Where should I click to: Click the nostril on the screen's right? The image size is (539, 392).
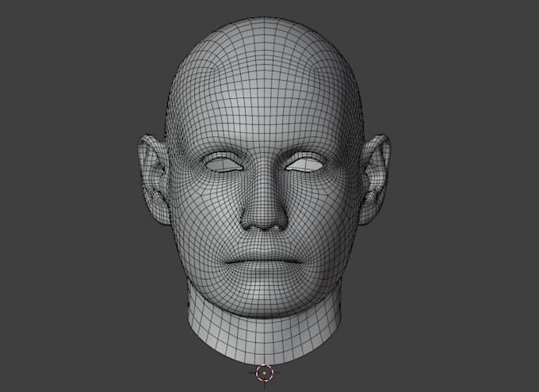coord(277,226)
